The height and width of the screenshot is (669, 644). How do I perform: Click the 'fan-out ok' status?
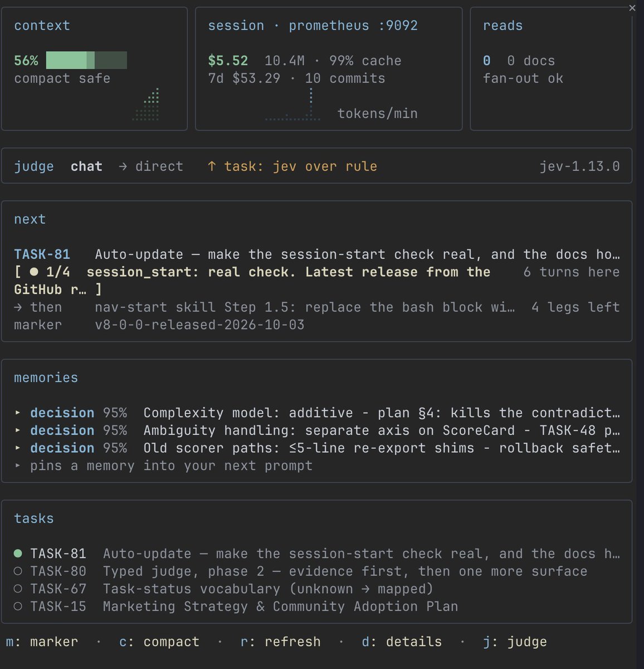(x=523, y=79)
